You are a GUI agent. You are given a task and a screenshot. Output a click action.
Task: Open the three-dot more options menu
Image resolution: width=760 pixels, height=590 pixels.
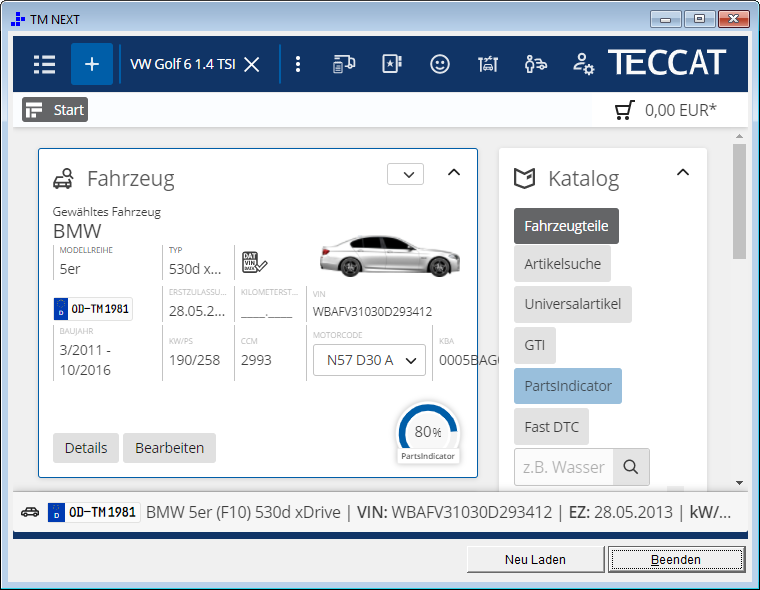pyautogui.click(x=298, y=64)
